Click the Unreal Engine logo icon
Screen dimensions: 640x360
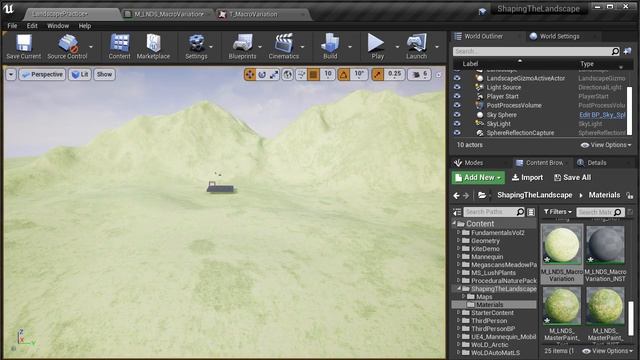coord(8,9)
